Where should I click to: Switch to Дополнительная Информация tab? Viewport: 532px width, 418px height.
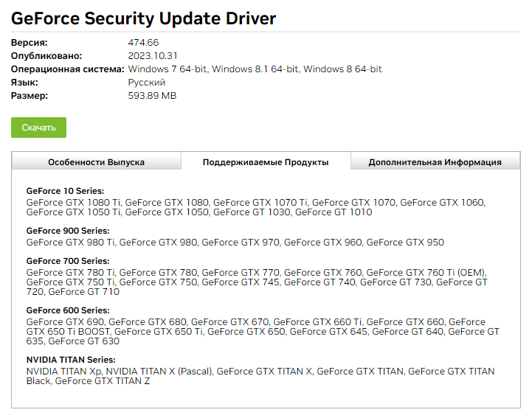click(x=435, y=162)
